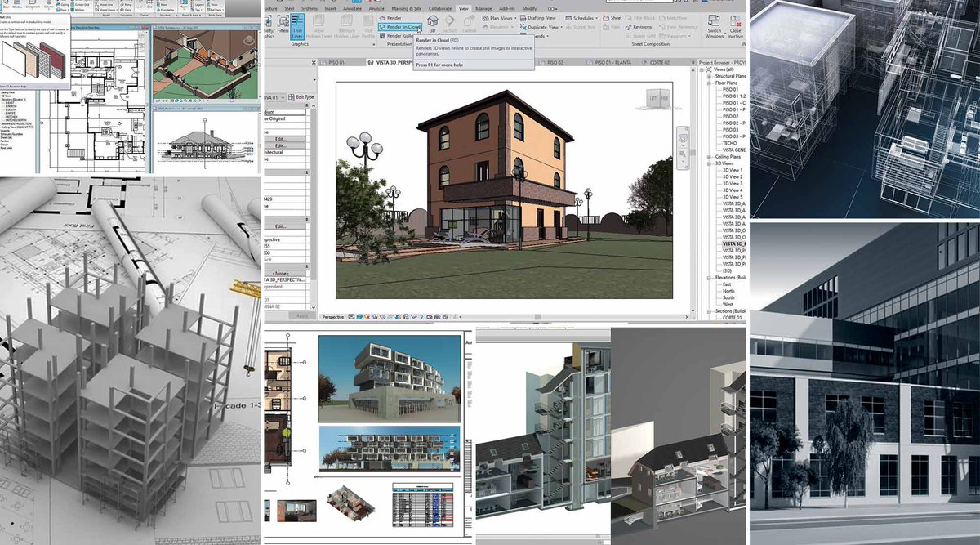Click Remove Hidden Lines tool

346,26
